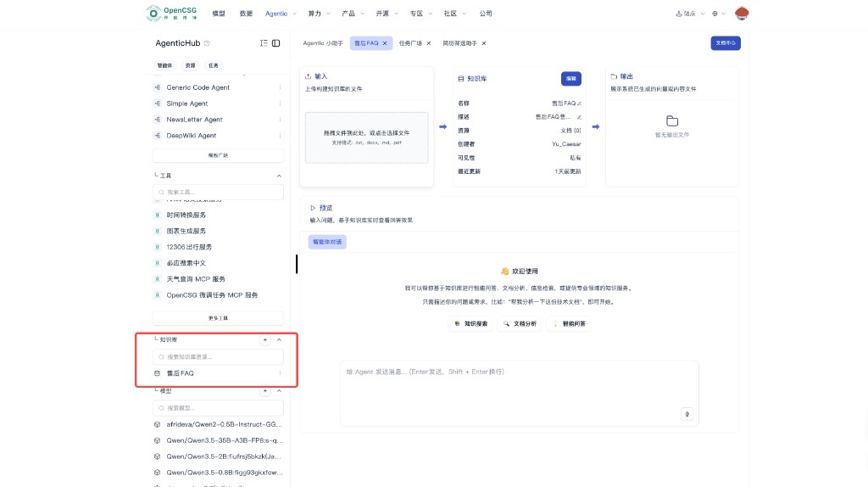Switch to the Agentic 小助手 tab
The height and width of the screenshot is (487, 868).
pos(323,43)
